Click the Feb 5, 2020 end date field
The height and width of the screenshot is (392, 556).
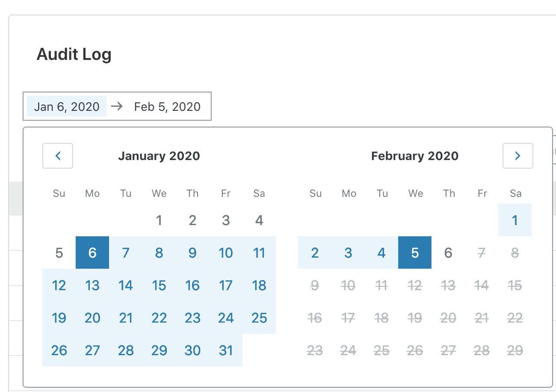click(x=167, y=106)
